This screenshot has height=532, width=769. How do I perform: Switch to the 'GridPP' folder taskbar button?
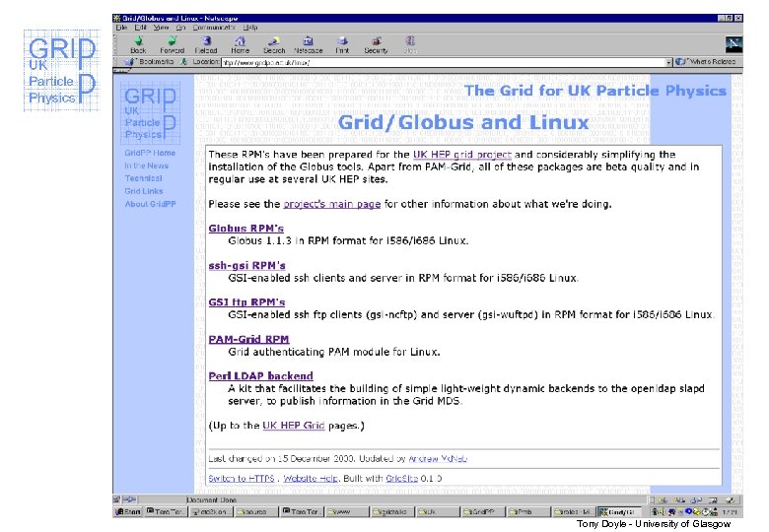(x=482, y=512)
